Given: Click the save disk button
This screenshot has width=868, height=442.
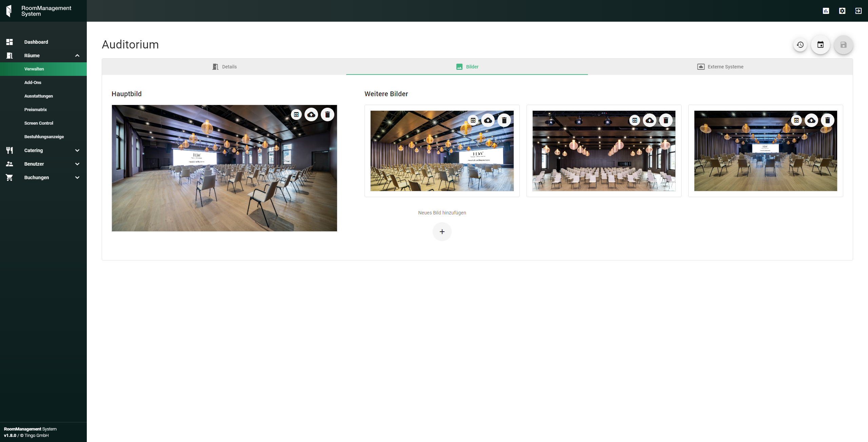Looking at the screenshot, I should [843, 45].
